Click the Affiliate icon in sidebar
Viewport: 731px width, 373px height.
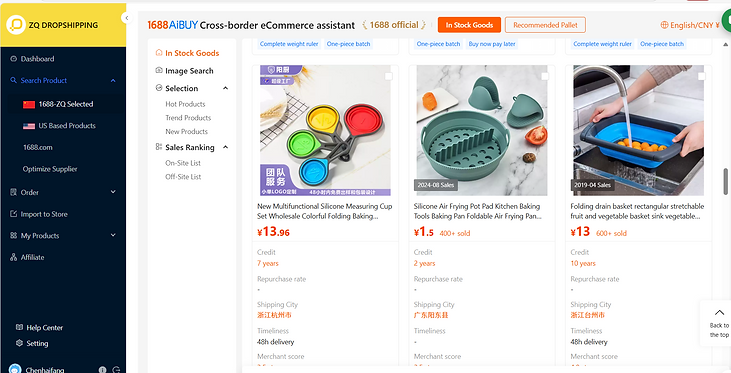(14, 257)
